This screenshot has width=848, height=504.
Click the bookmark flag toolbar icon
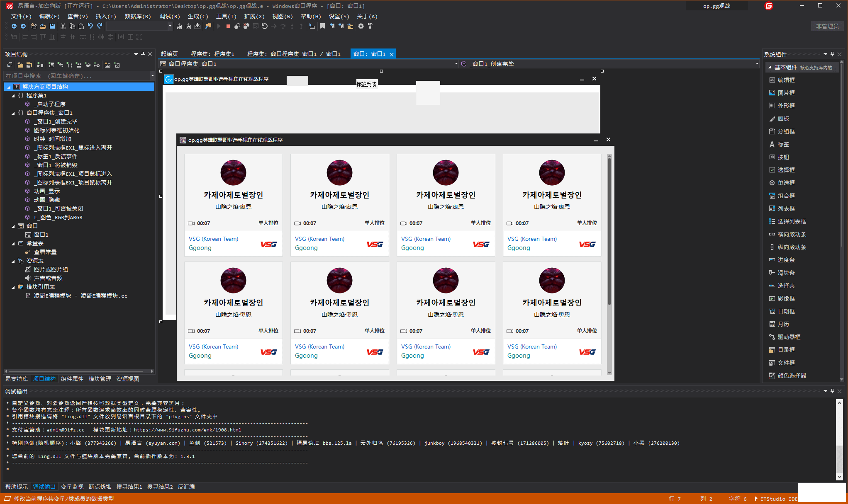[x=322, y=26]
